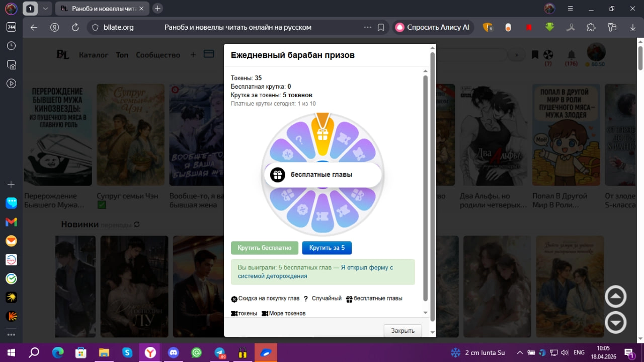The image size is (644, 362).
Task: Click the page's vertical scrollbar
Action: click(640, 58)
